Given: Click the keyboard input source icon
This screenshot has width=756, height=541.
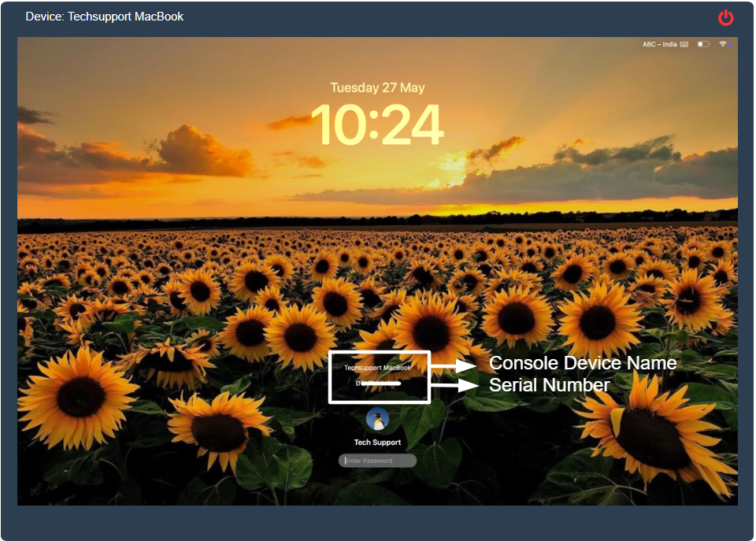Looking at the screenshot, I should pos(684,44).
